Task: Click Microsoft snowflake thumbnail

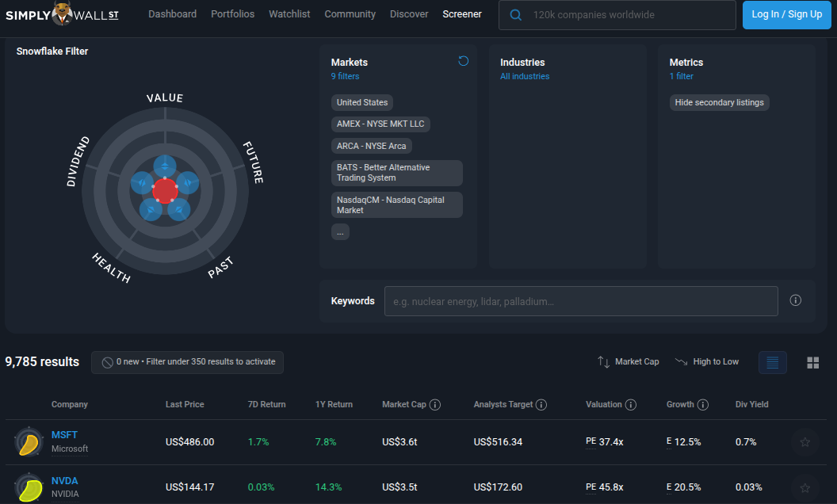Action: click(x=29, y=442)
